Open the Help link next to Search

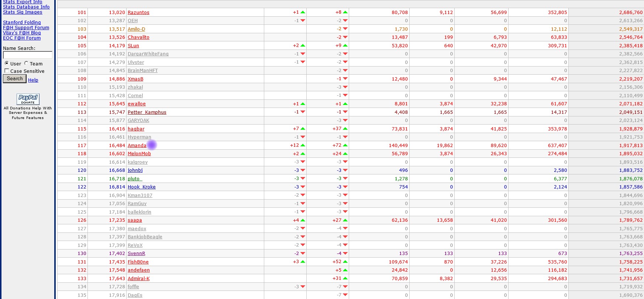[33, 80]
